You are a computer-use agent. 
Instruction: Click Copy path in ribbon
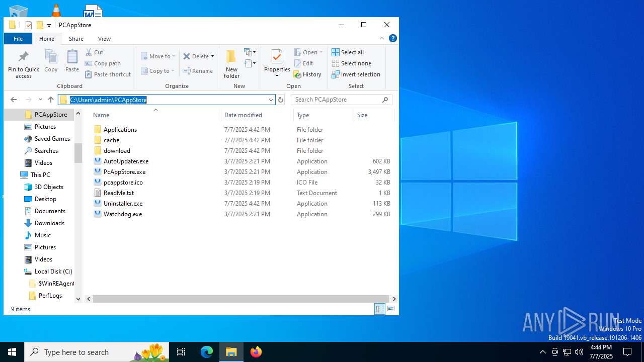tap(103, 63)
